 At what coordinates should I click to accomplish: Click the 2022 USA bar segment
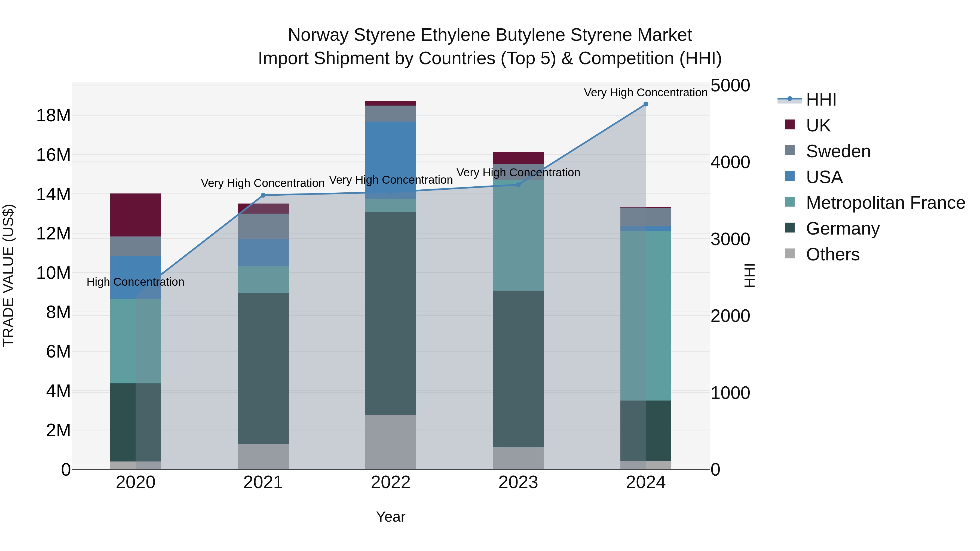(x=391, y=160)
